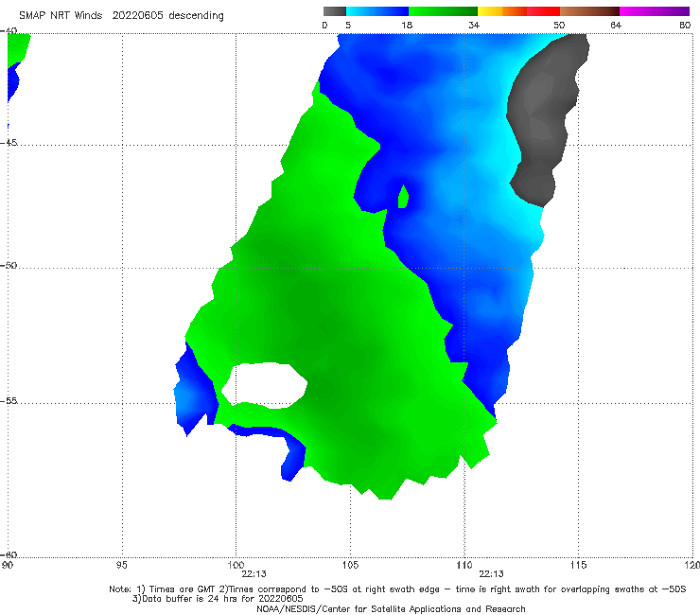Click the longitude axis label '105'

coord(350,565)
